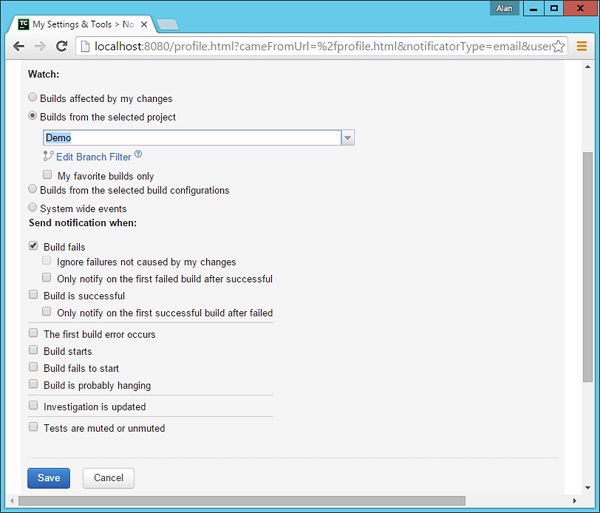Screen dimensions: 600x513
Task: Select System wide events radio option
Action: (x=33, y=208)
